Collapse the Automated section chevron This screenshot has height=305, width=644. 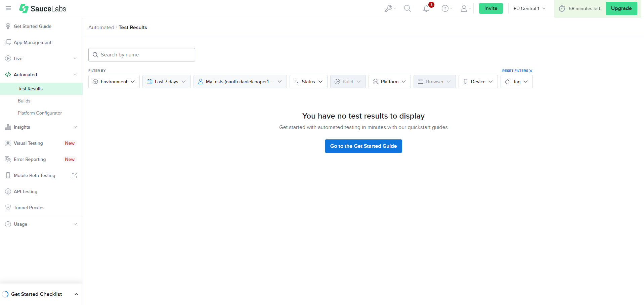coord(75,75)
